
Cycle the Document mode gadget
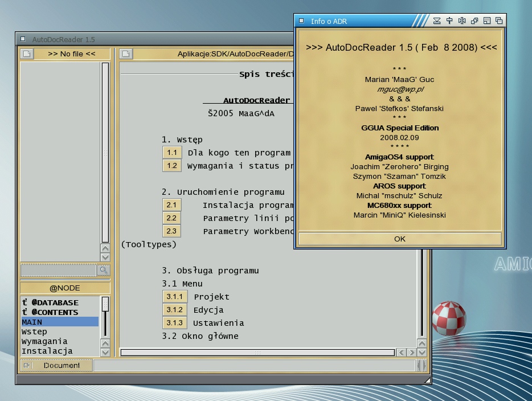point(56,365)
